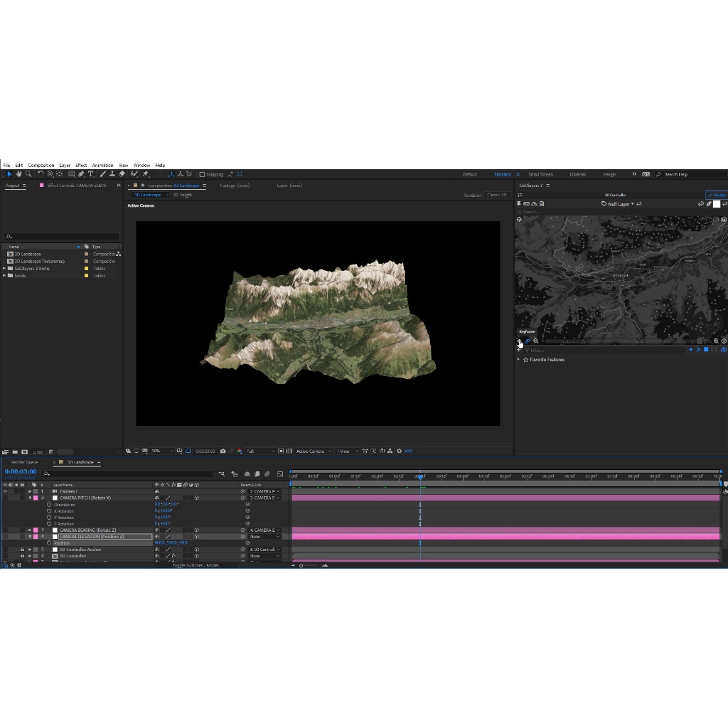Toggle visibility of Camera 1 layer
Image resolution: width=728 pixels, height=728 pixels.
point(5,491)
